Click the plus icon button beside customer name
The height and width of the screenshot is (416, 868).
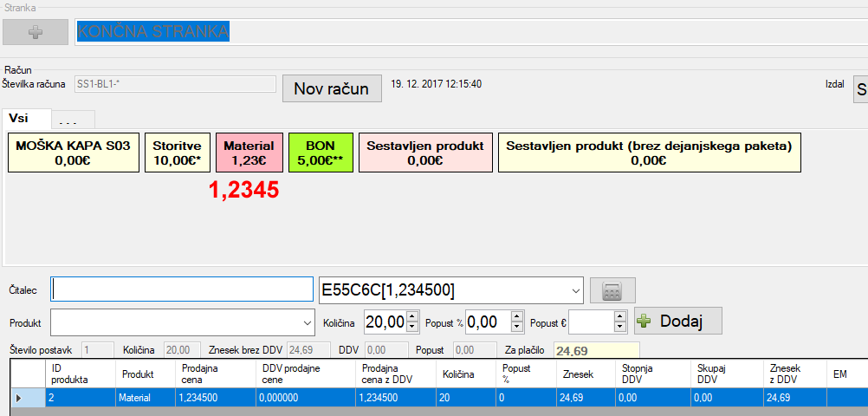[x=36, y=32]
